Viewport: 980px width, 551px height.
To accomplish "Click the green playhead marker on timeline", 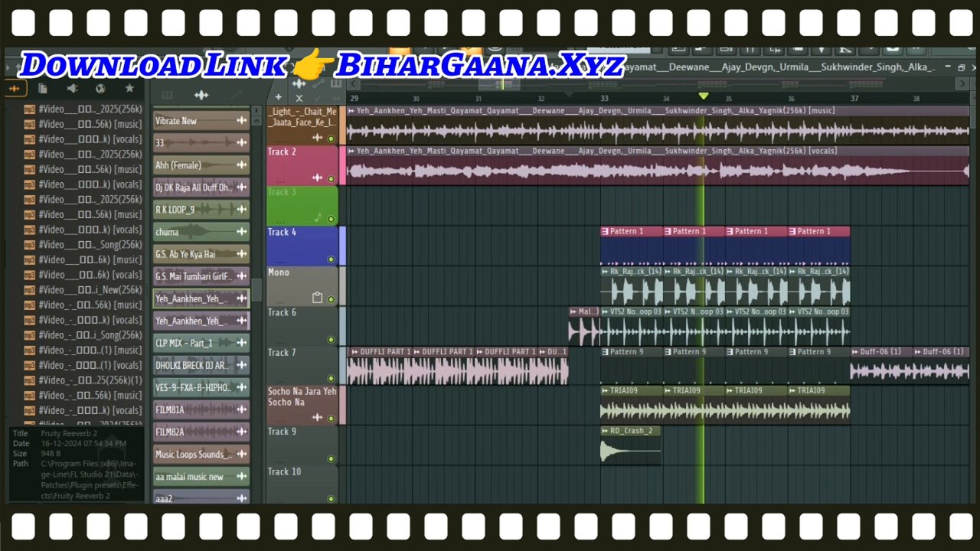I will [703, 96].
